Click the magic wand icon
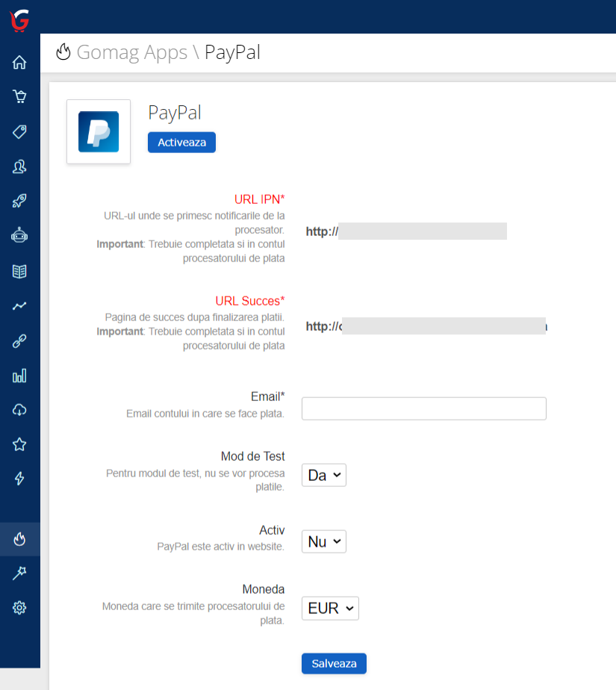This screenshot has width=616, height=690. tap(19, 574)
